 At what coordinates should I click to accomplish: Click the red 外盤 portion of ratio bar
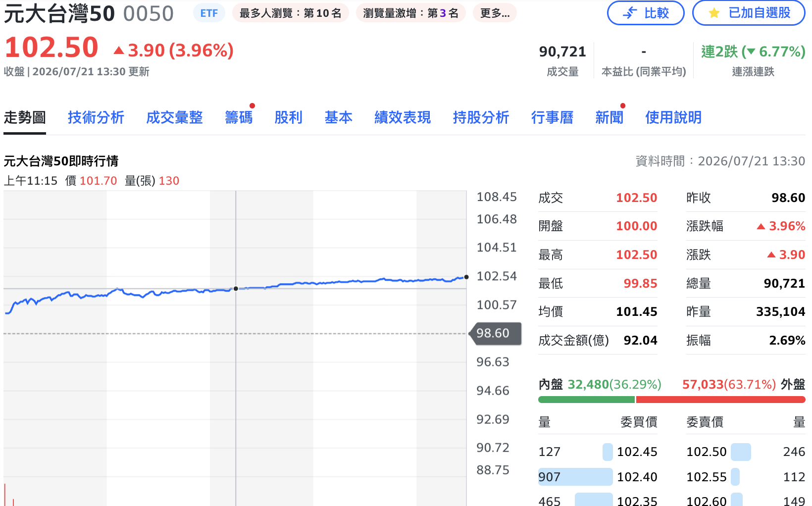coord(720,400)
